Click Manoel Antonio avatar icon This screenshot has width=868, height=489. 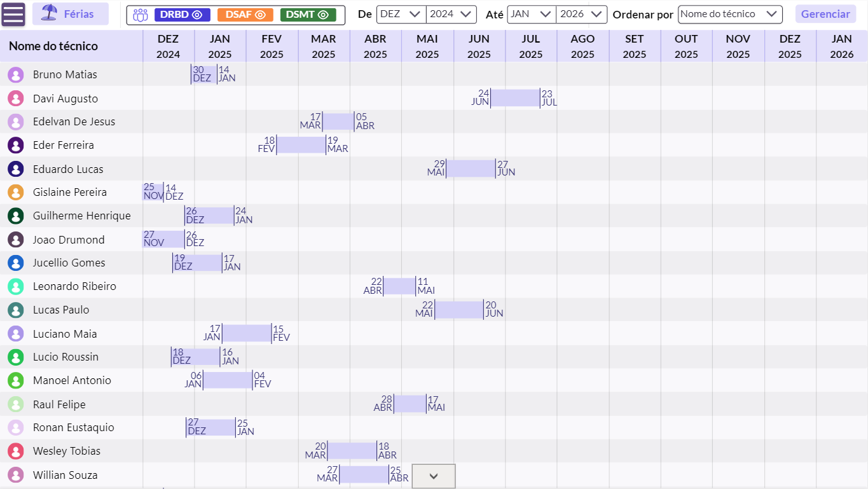[16, 380]
